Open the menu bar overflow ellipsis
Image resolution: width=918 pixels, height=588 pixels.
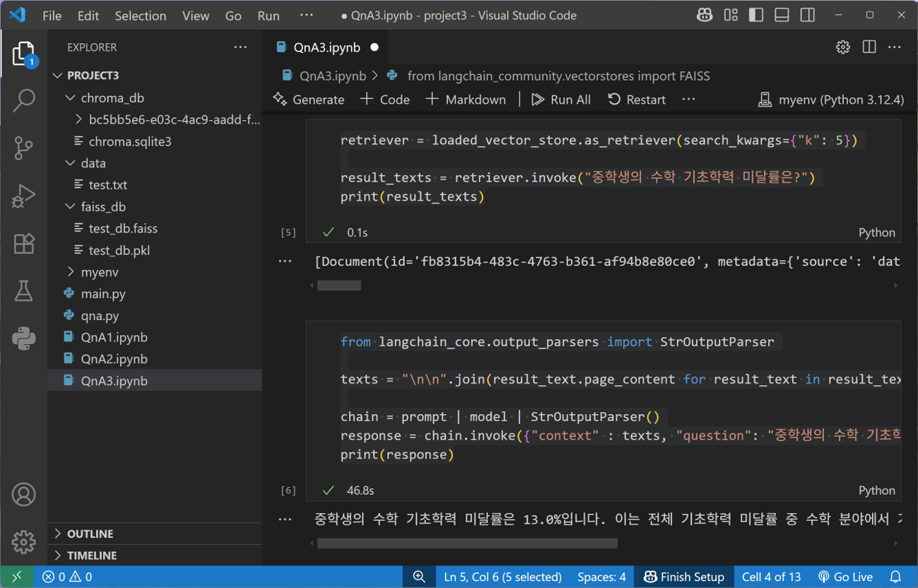(x=306, y=16)
